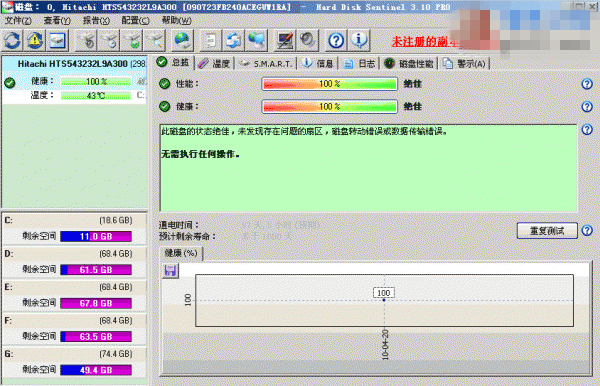Click the 49.4 GB free space bar

pyautogui.click(x=96, y=370)
